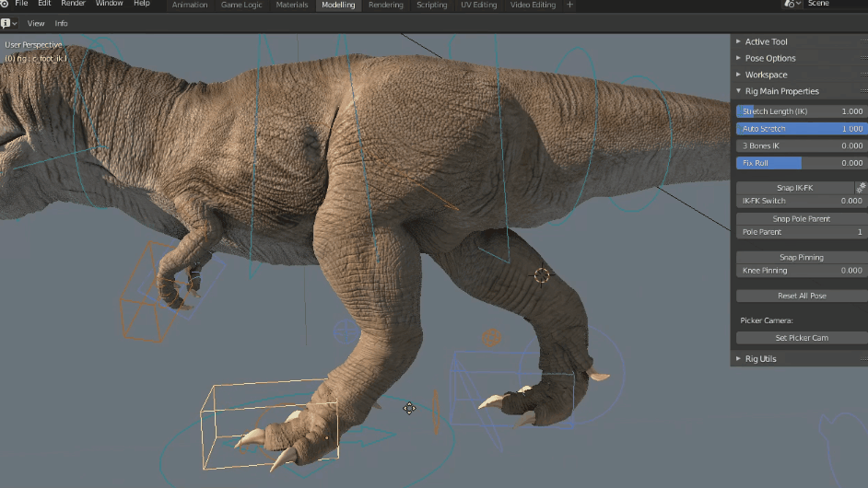
Task: Open the View menu in header
Action: point(36,23)
